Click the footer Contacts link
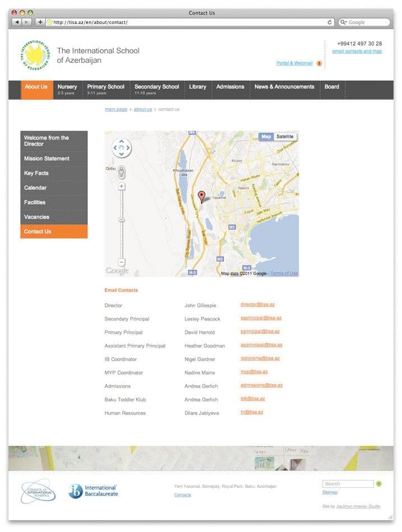The height and width of the screenshot is (532, 402). click(x=182, y=495)
